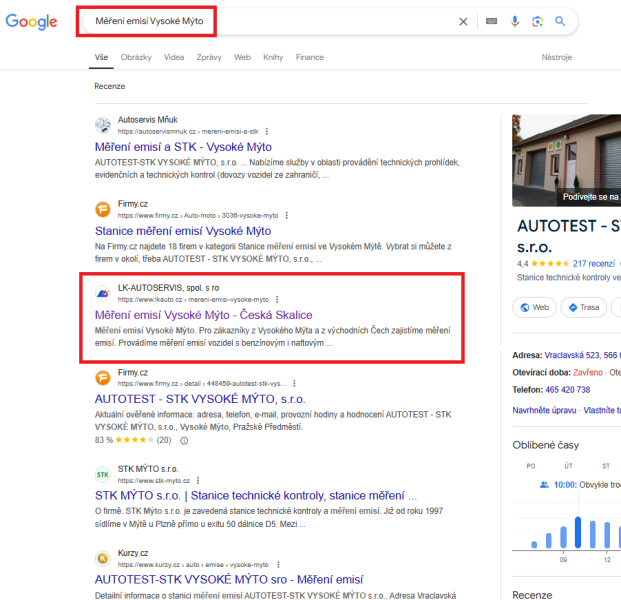Open the on-screen keyboard icon
This screenshot has height=600, width=621.
tap(491, 21)
